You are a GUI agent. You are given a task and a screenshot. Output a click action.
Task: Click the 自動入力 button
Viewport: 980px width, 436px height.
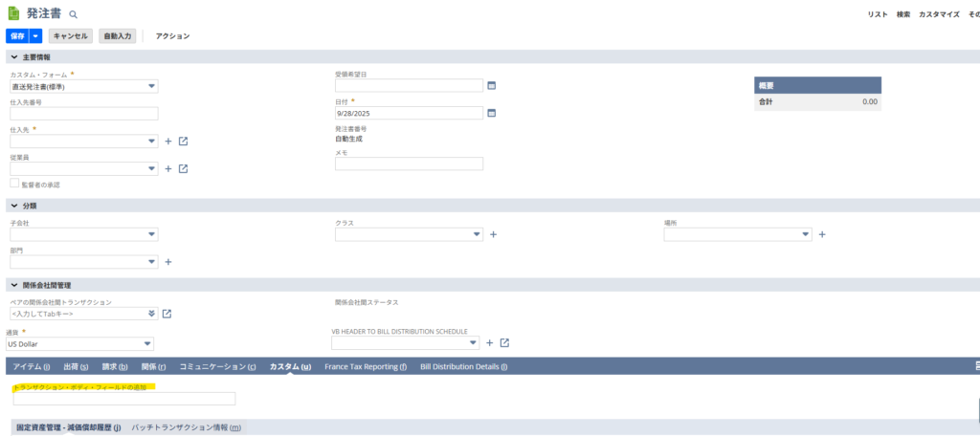119,35
